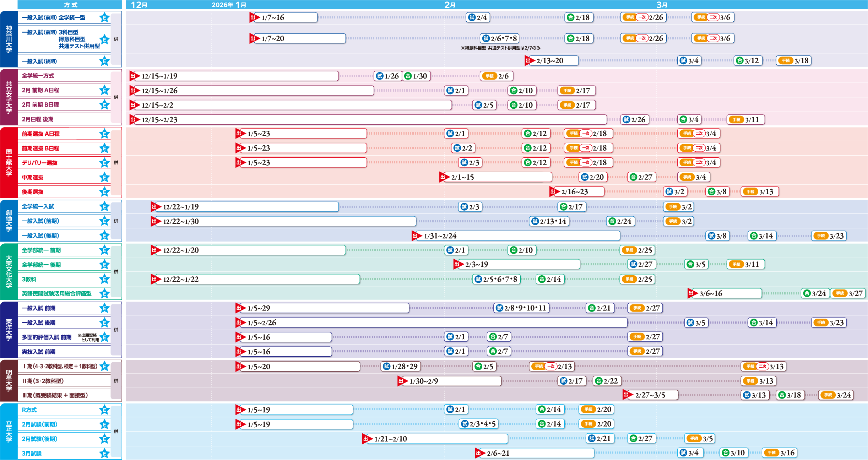Click the orange 手続 badge next to 3/27

(840, 293)
